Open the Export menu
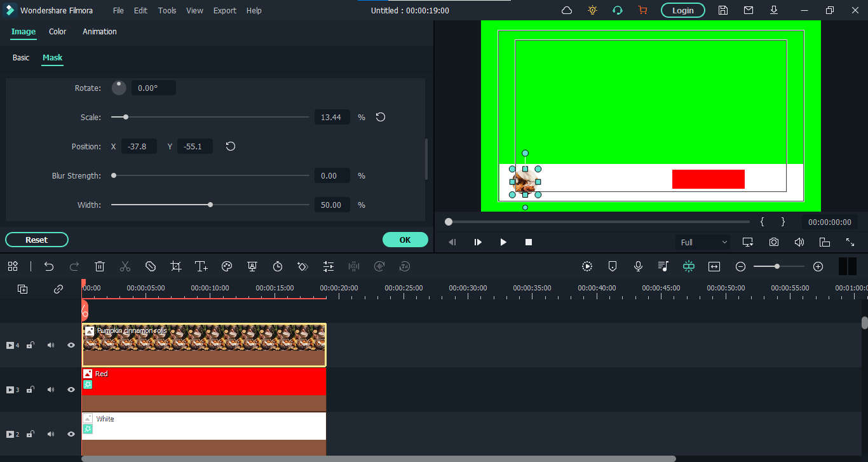Viewport: 868px width, 462px height. click(x=225, y=10)
